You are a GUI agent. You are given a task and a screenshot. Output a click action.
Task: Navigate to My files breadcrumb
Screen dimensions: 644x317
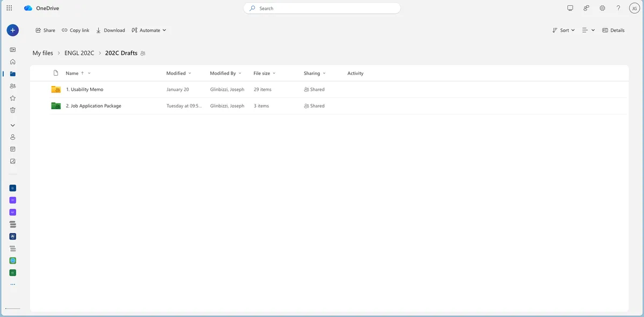[x=42, y=53]
